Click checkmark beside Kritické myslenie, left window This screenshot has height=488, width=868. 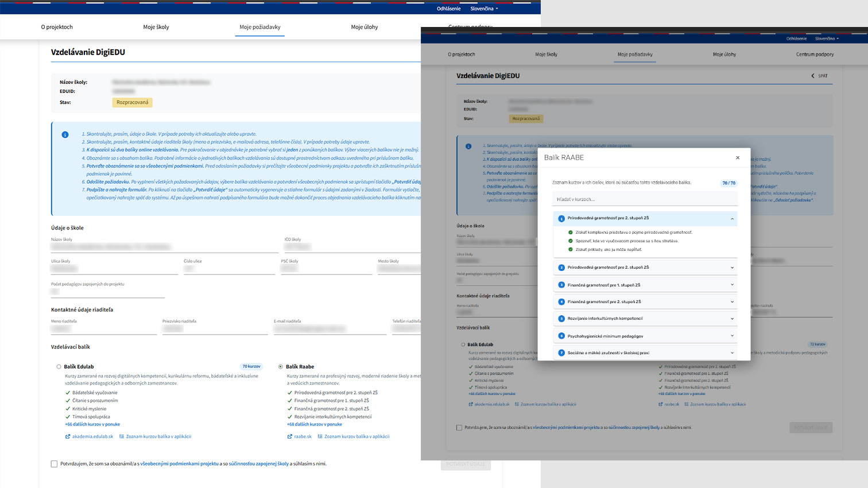click(68, 409)
